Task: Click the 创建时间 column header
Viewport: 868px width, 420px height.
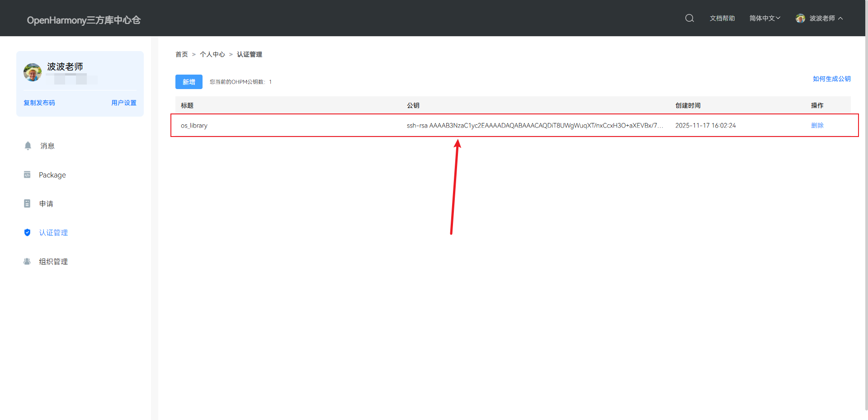Action: click(x=688, y=105)
